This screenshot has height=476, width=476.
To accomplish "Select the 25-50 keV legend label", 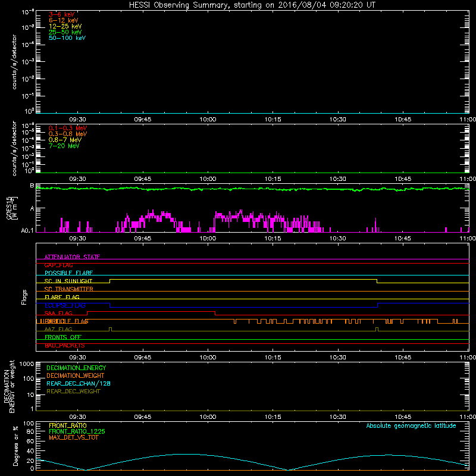I will coord(65,32).
